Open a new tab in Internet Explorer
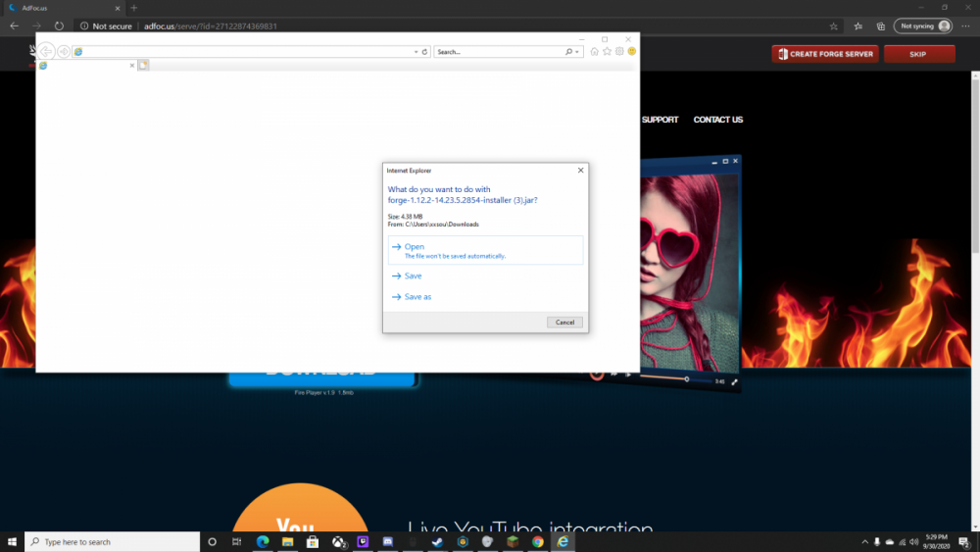This screenshot has height=552, width=980. [143, 66]
